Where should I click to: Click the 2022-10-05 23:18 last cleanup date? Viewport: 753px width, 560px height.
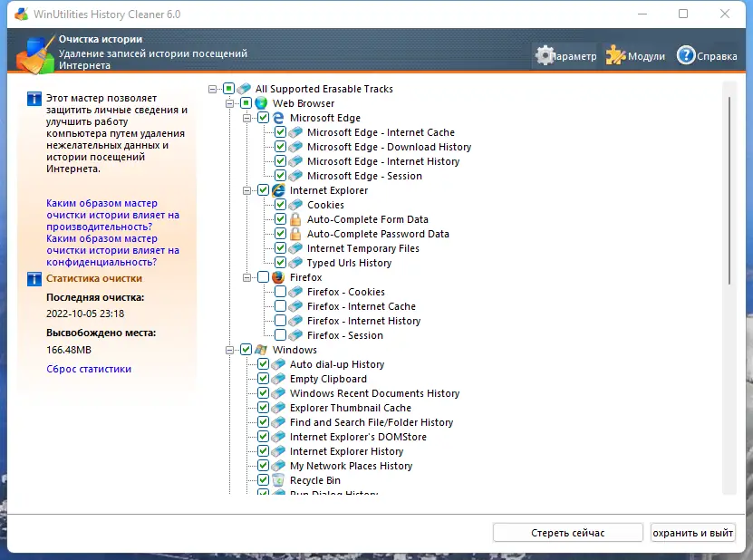[85, 314]
